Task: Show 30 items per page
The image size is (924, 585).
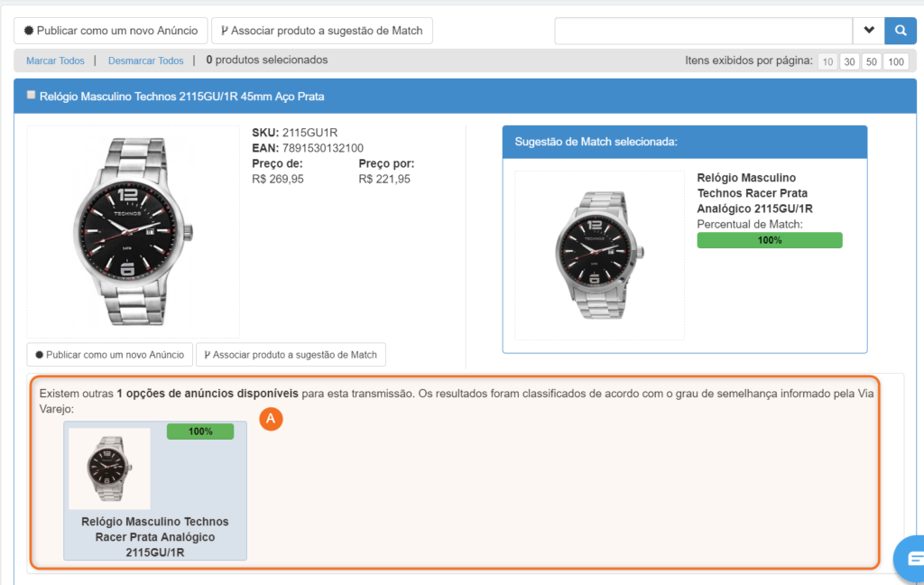Action: [x=849, y=61]
